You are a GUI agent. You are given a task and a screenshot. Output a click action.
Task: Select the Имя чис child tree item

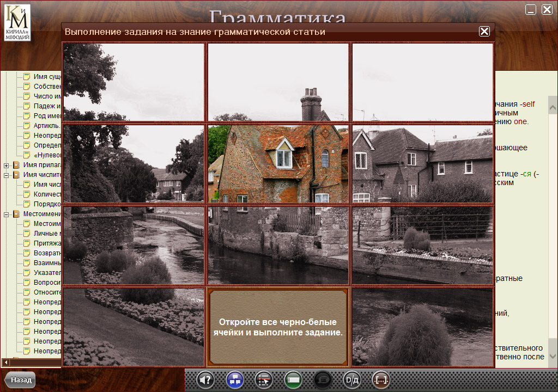click(47, 184)
